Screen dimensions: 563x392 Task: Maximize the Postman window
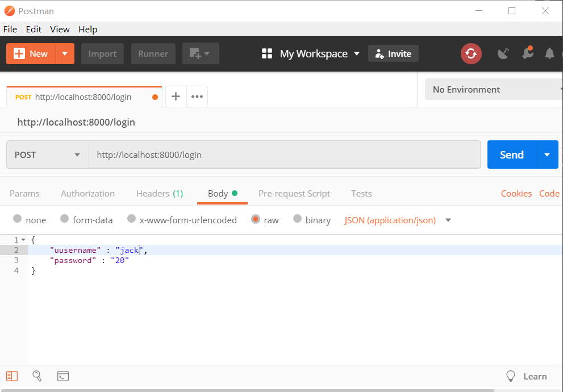tap(512, 11)
